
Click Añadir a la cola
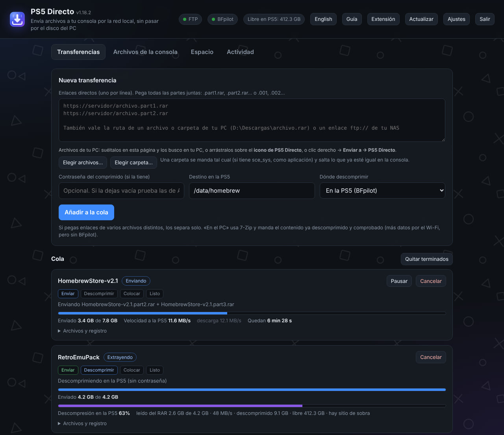pos(86,212)
